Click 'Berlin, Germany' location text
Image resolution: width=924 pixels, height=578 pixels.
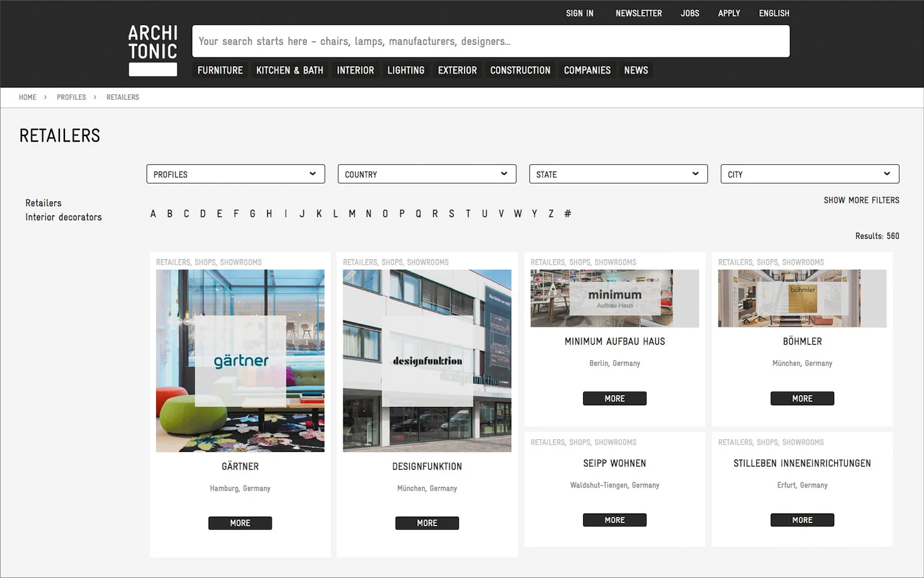[615, 363]
